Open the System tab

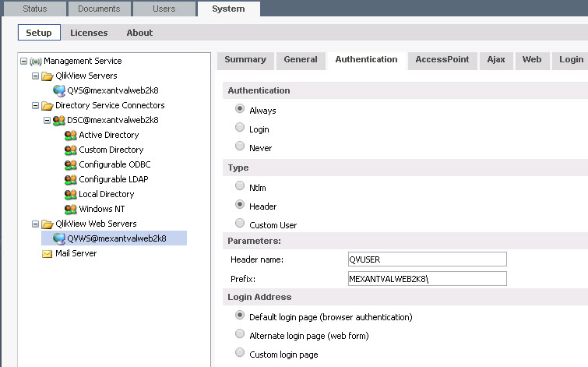(x=228, y=9)
